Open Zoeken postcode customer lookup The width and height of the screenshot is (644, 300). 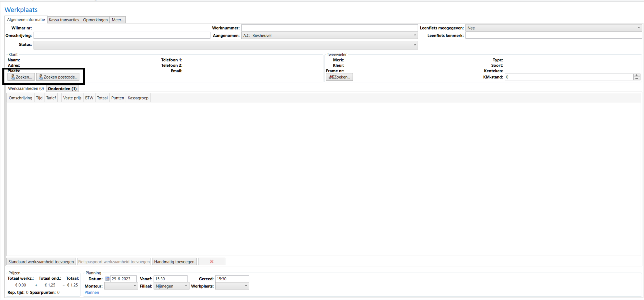coord(58,77)
